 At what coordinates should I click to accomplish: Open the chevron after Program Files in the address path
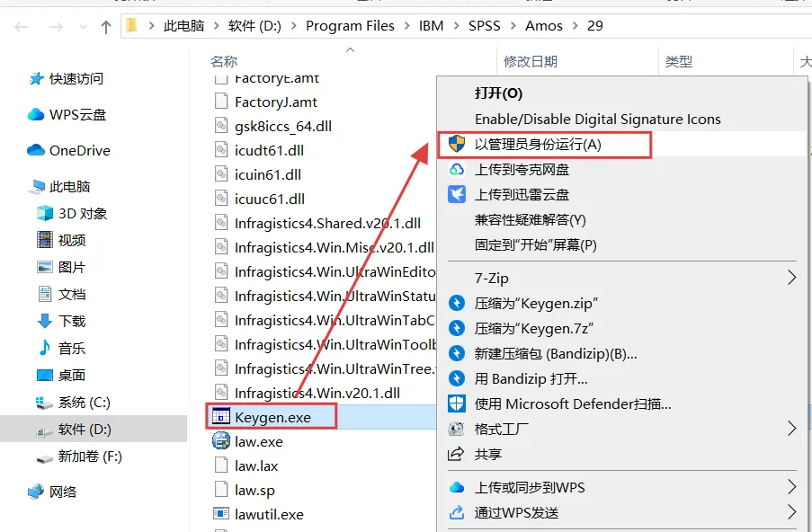tap(407, 26)
